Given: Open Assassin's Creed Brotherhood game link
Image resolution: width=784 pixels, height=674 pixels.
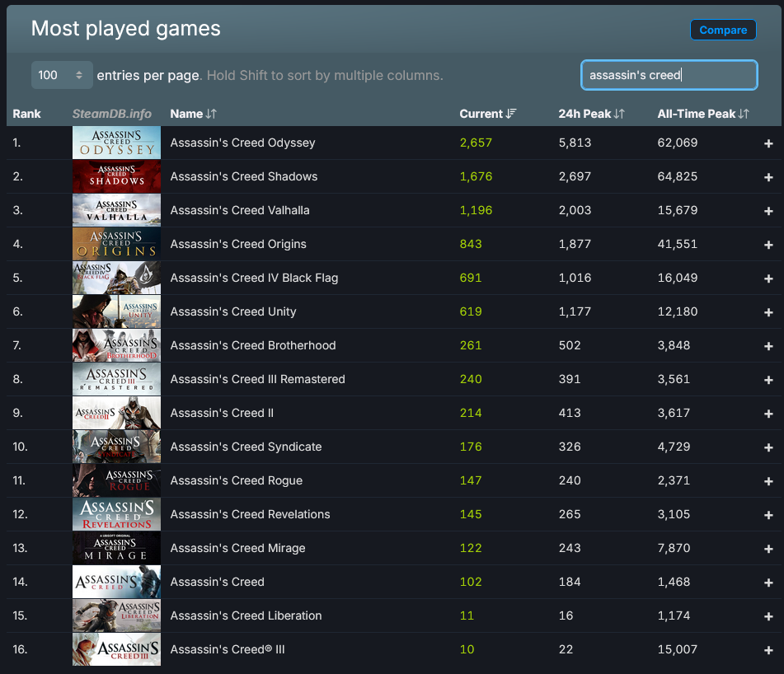Looking at the screenshot, I should [252, 345].
